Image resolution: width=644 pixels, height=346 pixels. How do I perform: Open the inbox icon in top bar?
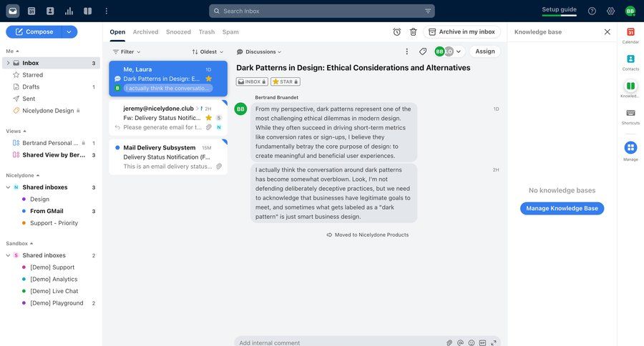tap(13, 11)
